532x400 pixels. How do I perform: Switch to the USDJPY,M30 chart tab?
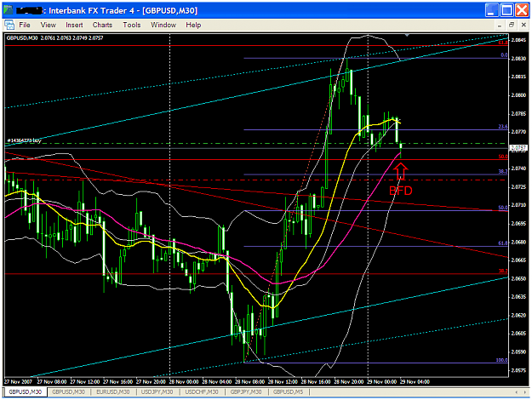[157, 391]
